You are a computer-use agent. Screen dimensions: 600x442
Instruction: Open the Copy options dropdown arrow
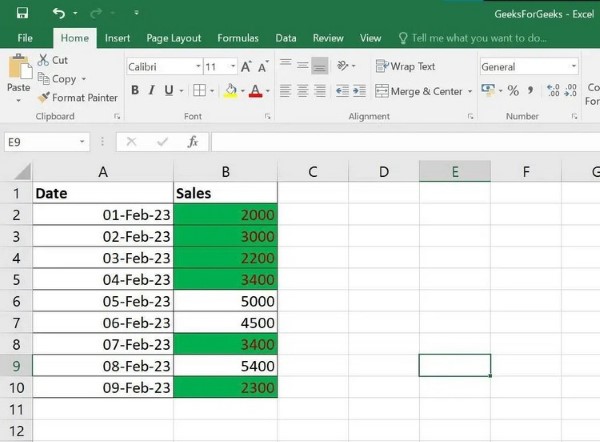83,79
